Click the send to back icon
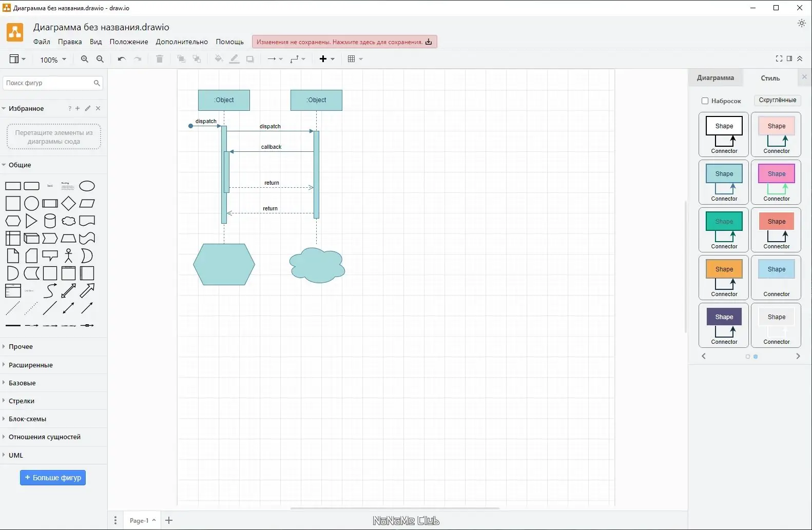 197,59
